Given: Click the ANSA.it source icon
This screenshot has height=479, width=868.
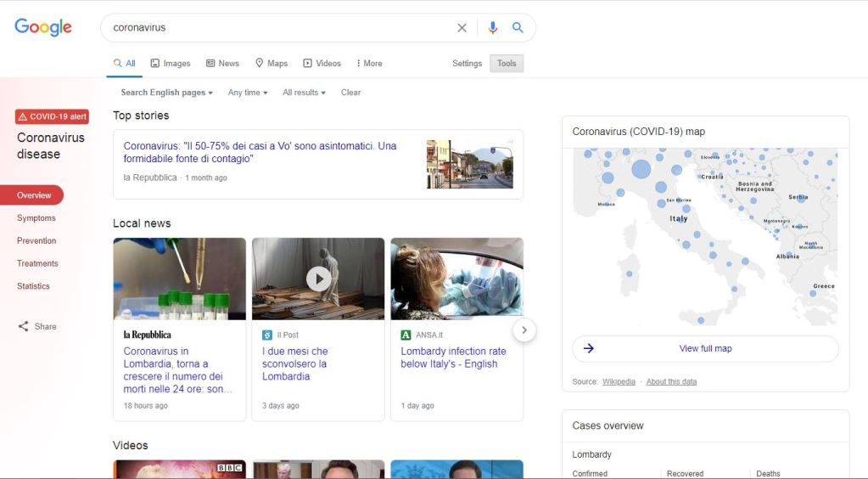Looking at the screenshot, I should (406, 335).
